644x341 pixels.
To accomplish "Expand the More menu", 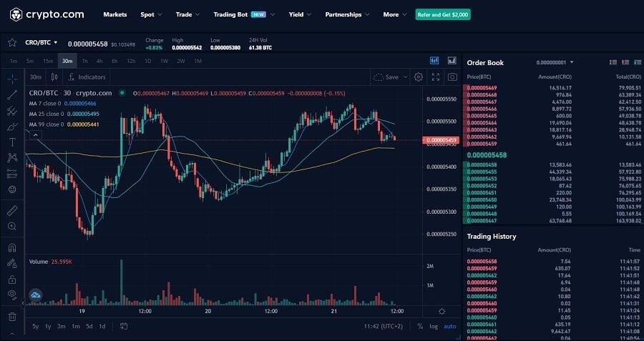I will [x=395, y=14].
